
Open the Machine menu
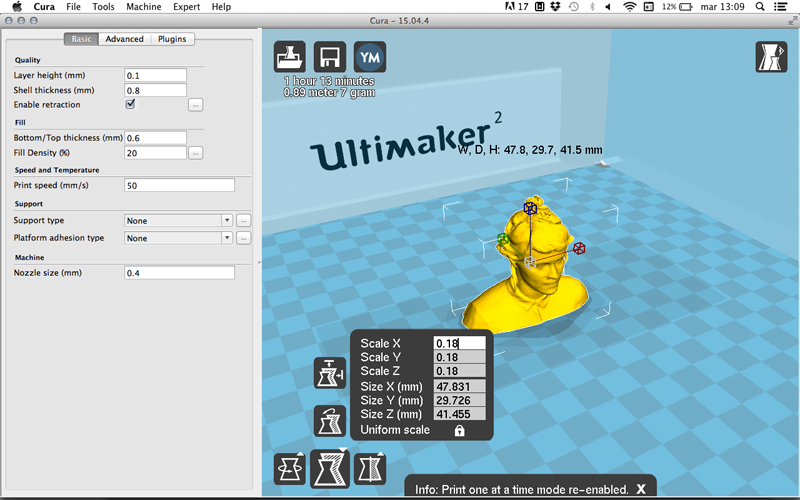tap(143, 7)
